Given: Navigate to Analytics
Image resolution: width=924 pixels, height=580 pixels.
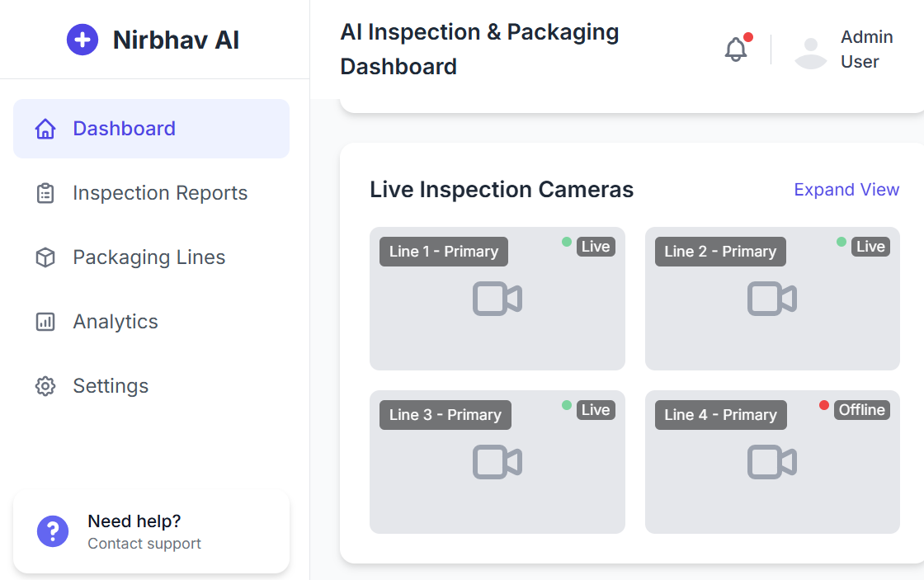Looking at the screenshot, I should [115, 322].
